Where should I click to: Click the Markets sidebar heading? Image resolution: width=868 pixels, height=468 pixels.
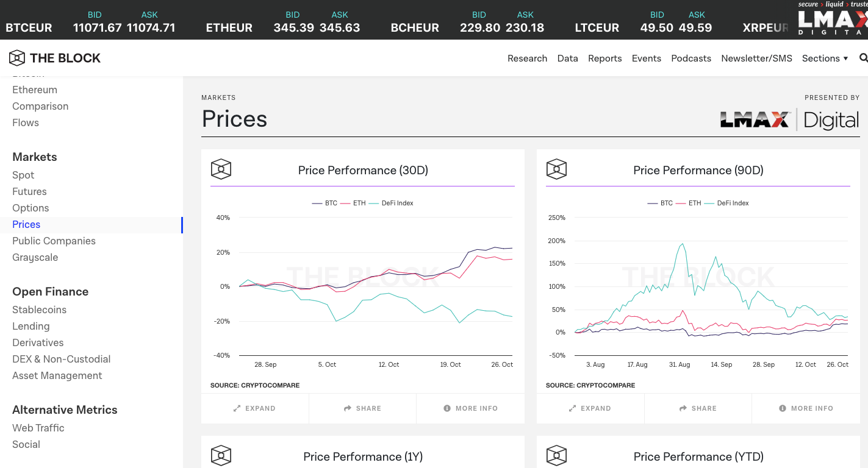pyautogui.click(x=35, y=157)
